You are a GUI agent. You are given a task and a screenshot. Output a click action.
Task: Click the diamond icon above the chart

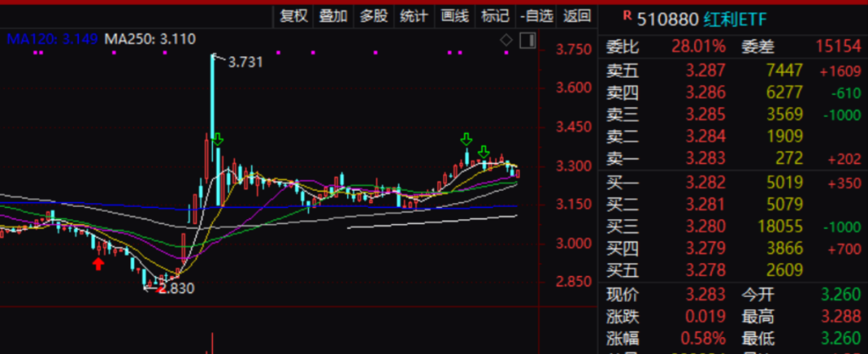tap(506, 39)
